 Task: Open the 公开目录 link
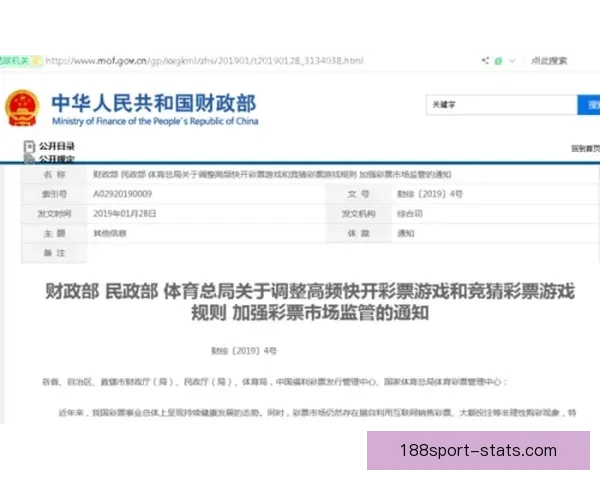[x=57, y=146]
